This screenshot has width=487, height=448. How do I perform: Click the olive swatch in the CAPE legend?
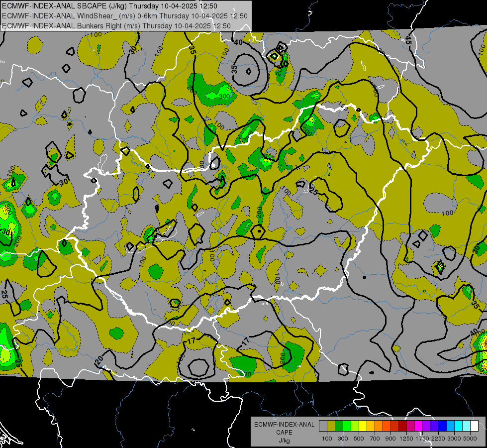tap(331, 426)
